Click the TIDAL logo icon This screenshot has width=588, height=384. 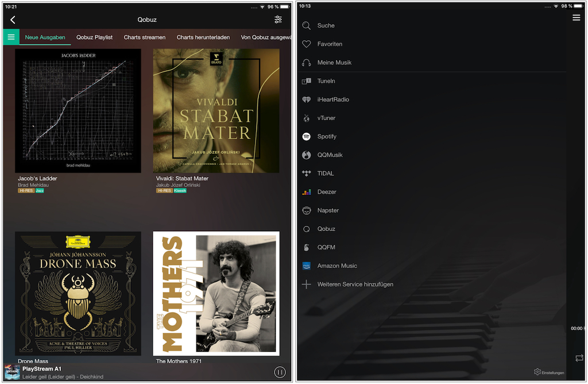click(x=307, y=173)
